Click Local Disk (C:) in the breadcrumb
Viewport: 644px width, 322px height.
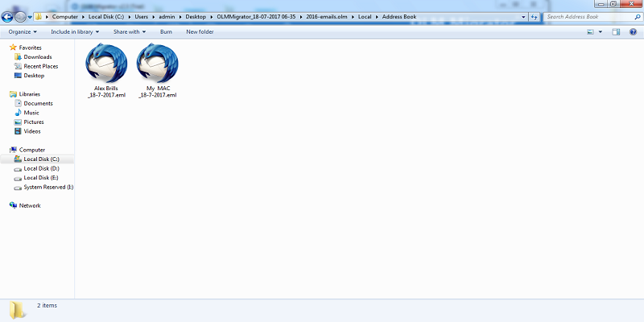[x=106, y=17]
